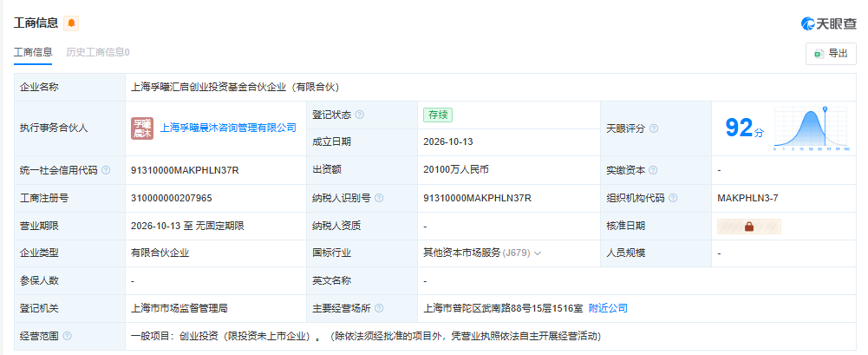Select 其他资本市场服务 industry text
The height and width of the screenshot is (355, 868).
coord(461,253)
